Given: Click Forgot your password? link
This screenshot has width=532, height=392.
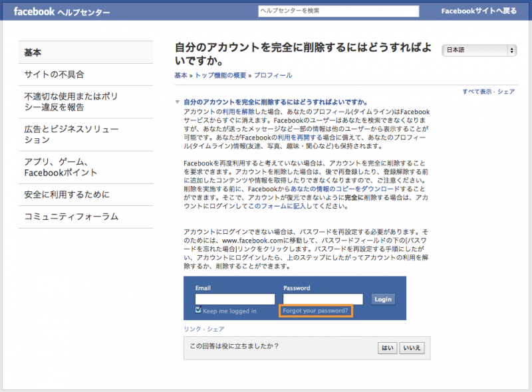Looking at the screenshot, I should tap(315, 311).
